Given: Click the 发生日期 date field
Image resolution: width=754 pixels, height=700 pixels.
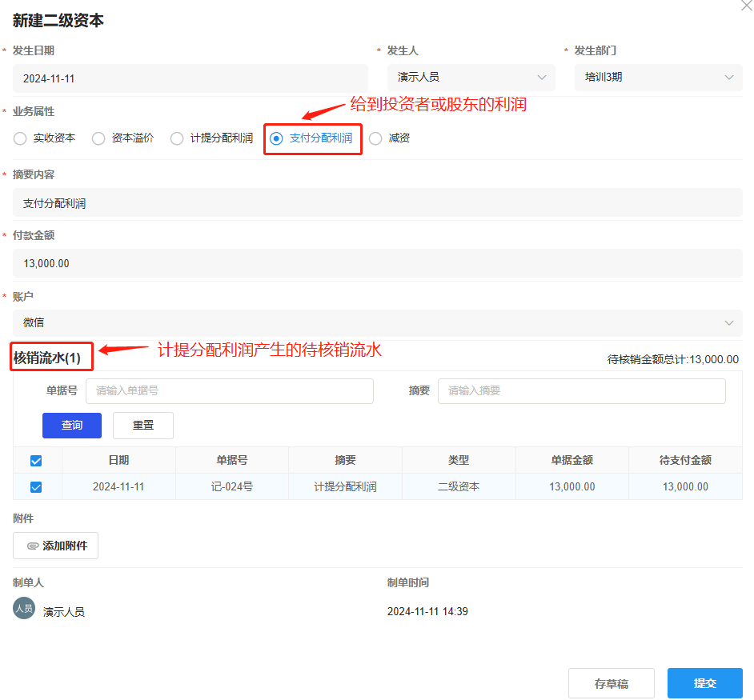Looking at the screenshot, I should tap(190, 78).
